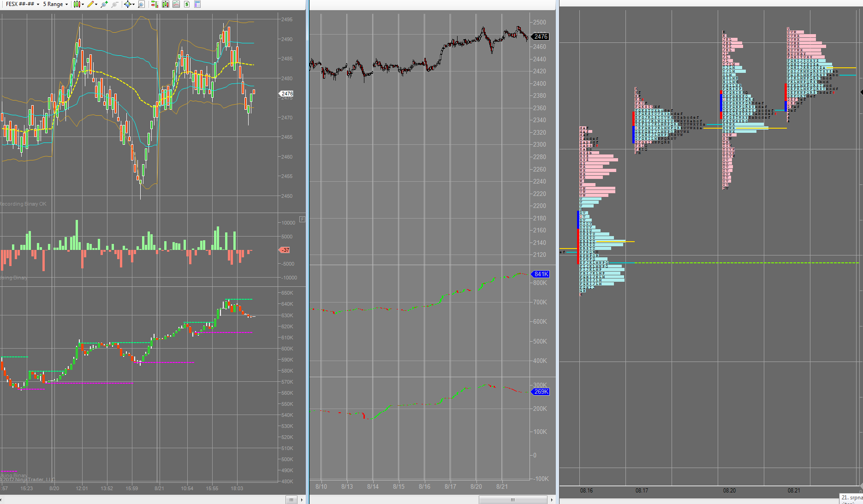Click the 8/17 date on daily chart axis
The image size is (863, 504).
point(450,486)
